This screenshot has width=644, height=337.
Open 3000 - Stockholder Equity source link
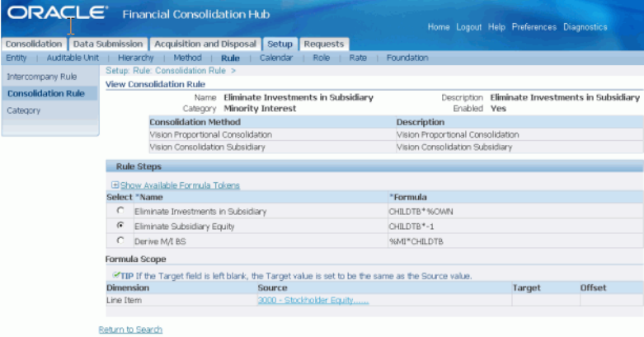313,300
